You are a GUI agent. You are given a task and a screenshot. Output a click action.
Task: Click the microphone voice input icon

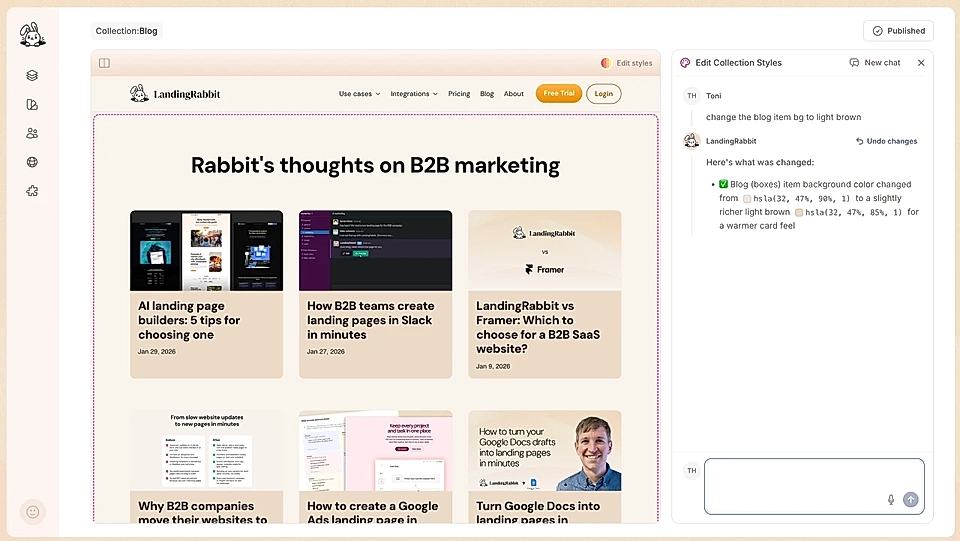click(891, 499)
